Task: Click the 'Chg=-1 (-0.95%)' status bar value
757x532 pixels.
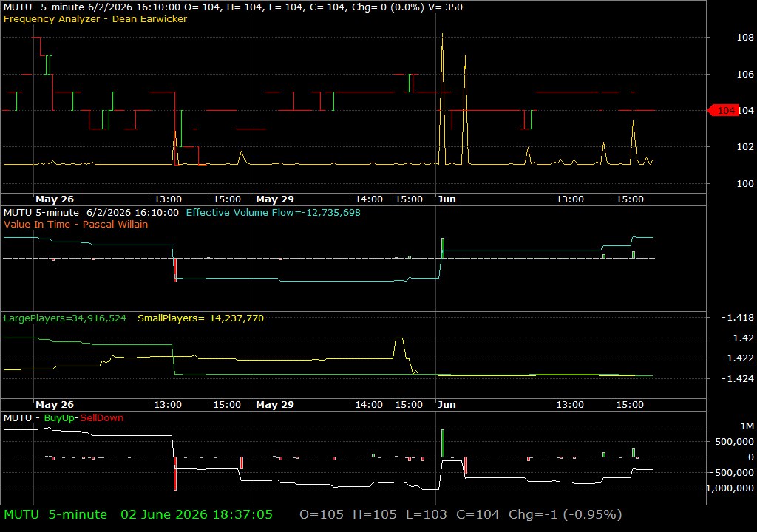Action: coord(566,514)
